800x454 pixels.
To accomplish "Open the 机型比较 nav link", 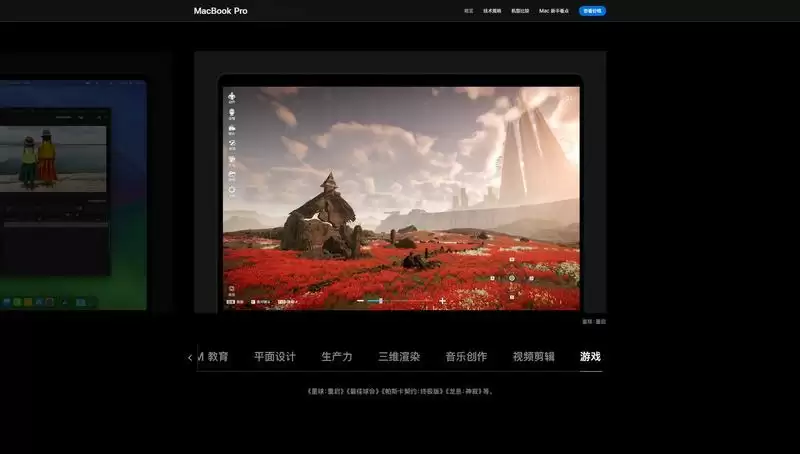I will 520,11.
